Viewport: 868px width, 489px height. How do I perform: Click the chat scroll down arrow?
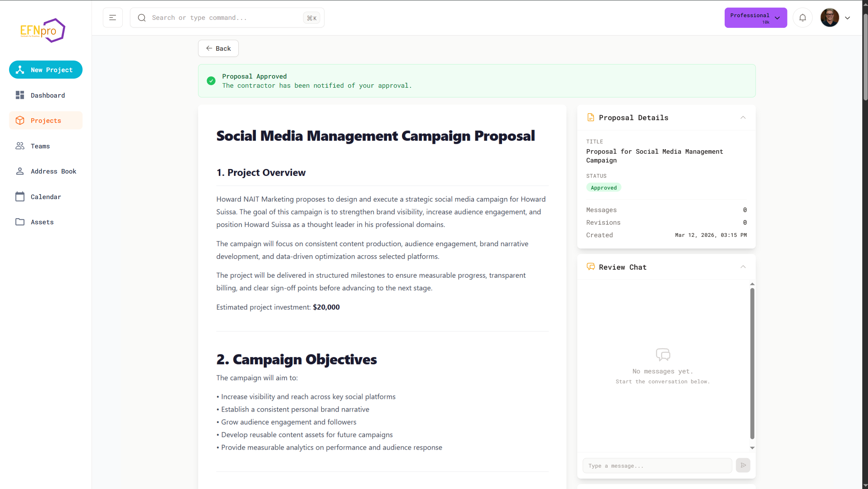click(752, 448)
